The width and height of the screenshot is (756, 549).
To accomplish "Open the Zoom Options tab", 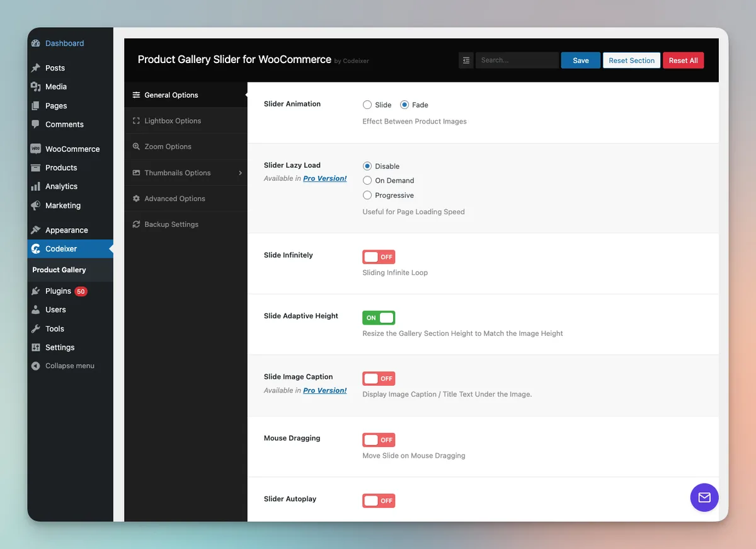I will [x=186, y=147].
